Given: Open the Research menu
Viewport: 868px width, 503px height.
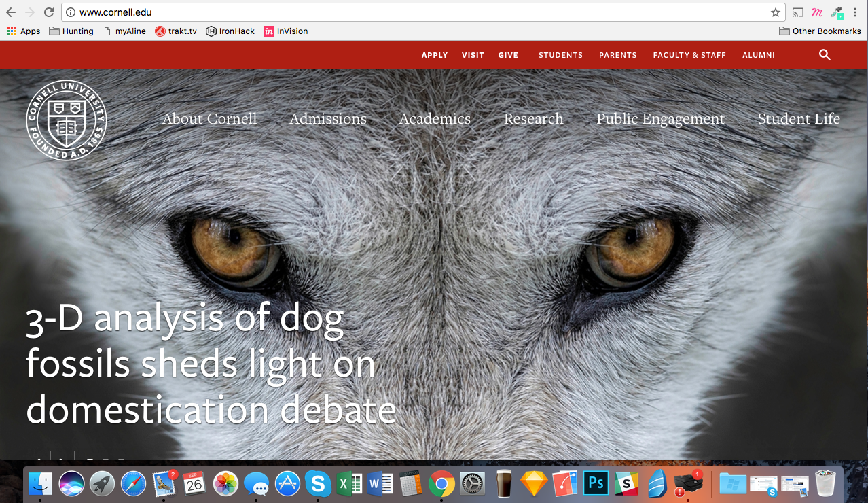Looking at the screenshot, I should 534,118.
